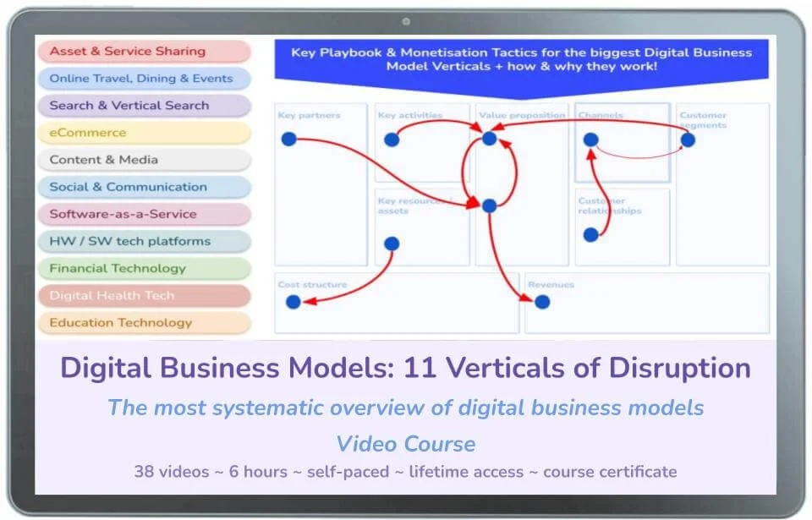Viewport: 812px width, 520px height.
Task: Select the Customer relationships node
Action: (591, 236)
